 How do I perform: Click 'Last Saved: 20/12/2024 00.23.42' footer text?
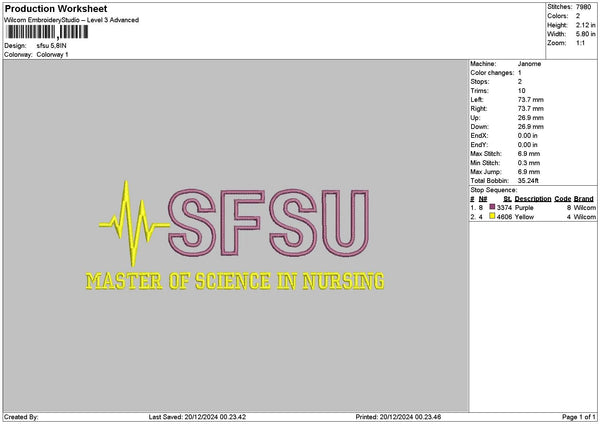197,417
